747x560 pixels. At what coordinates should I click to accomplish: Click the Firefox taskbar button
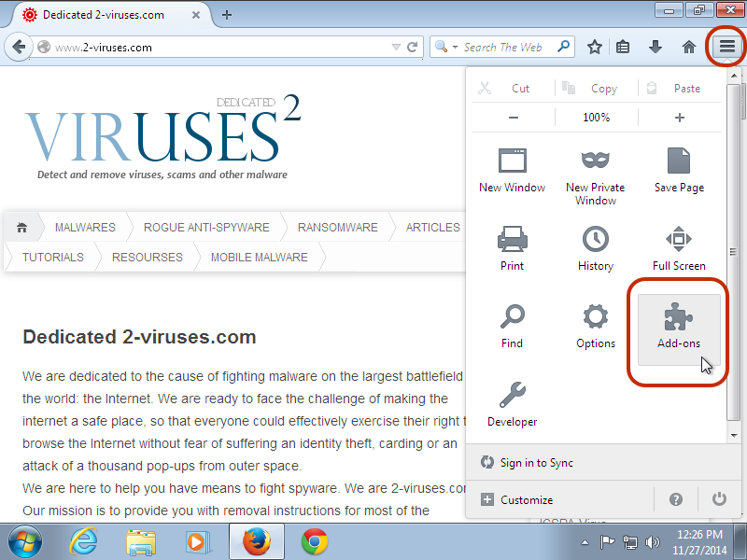[256, 542]
